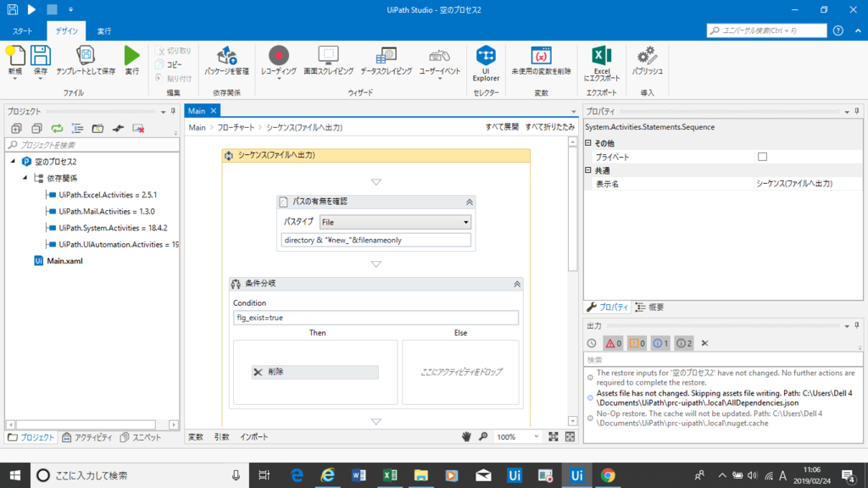Click expand-all icon in project panel toolbar
This screenshot has width=868, height=488.
(16, 129)
